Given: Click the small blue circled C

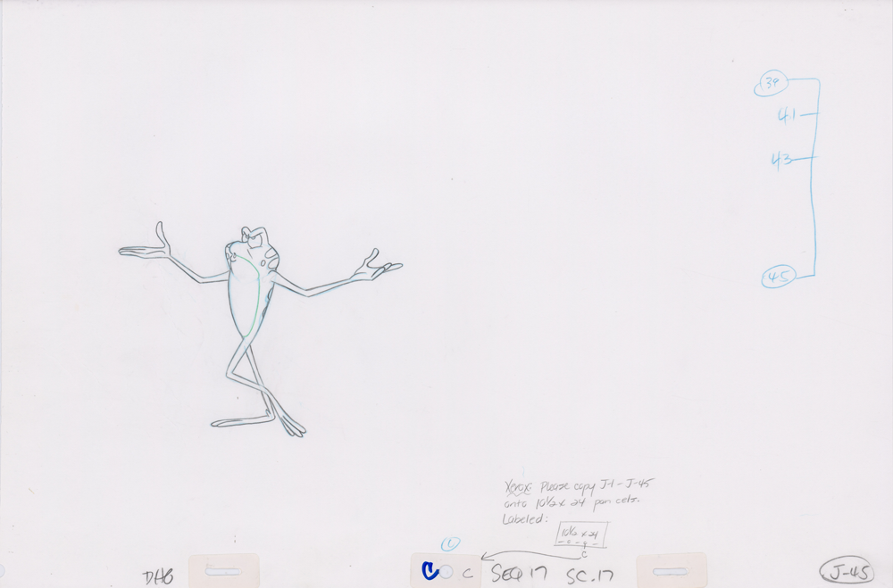Looking at the screenshot, I should point(448,542).
